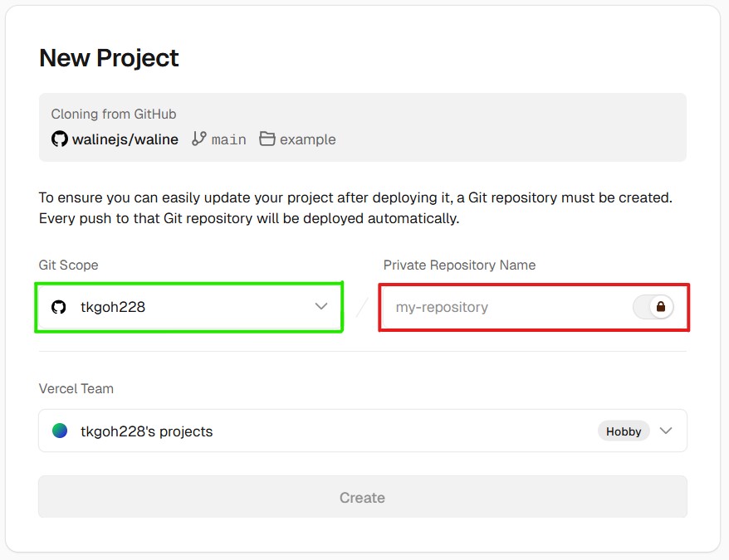Click the GitHub logo beside walinejs/waline
The image size is (729, 560).
pyautogui.click(x=59, y=139)
